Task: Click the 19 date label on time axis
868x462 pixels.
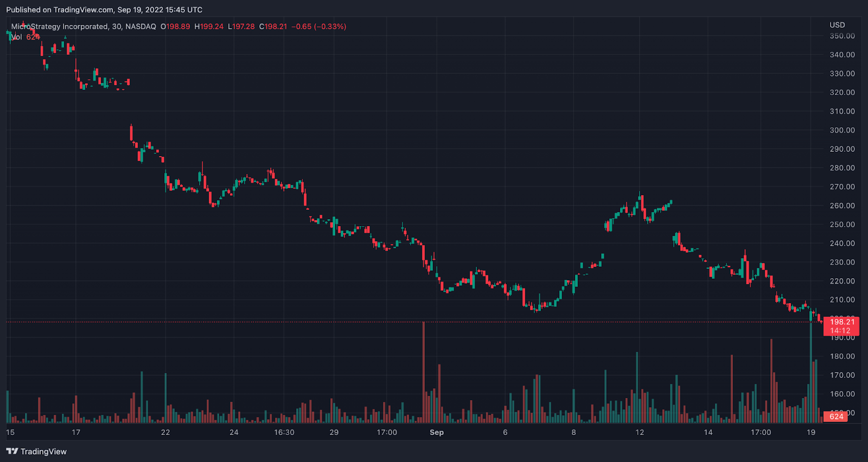Action: tap(811, 432)
